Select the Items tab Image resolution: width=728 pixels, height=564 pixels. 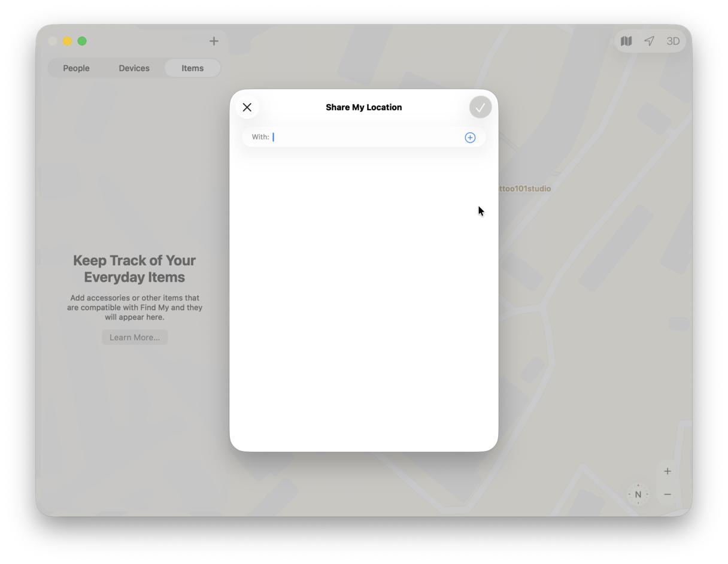pos(193,68)
